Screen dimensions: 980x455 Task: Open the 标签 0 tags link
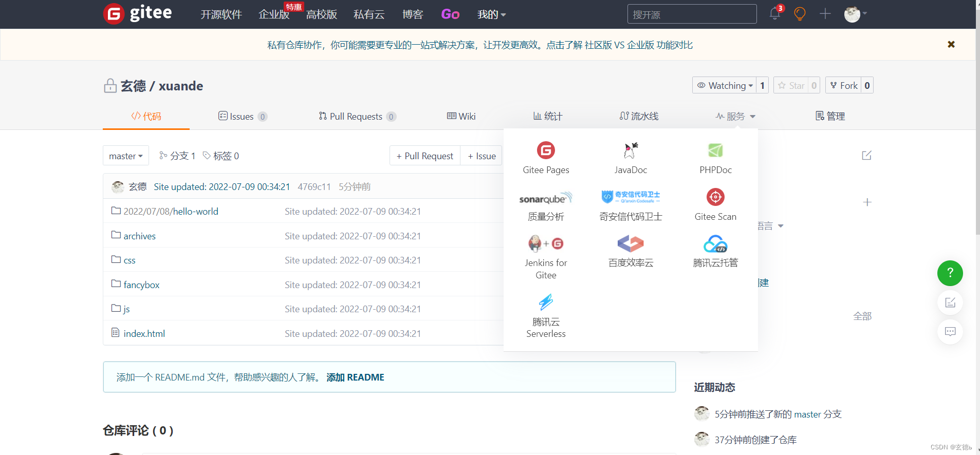(220, 156)
